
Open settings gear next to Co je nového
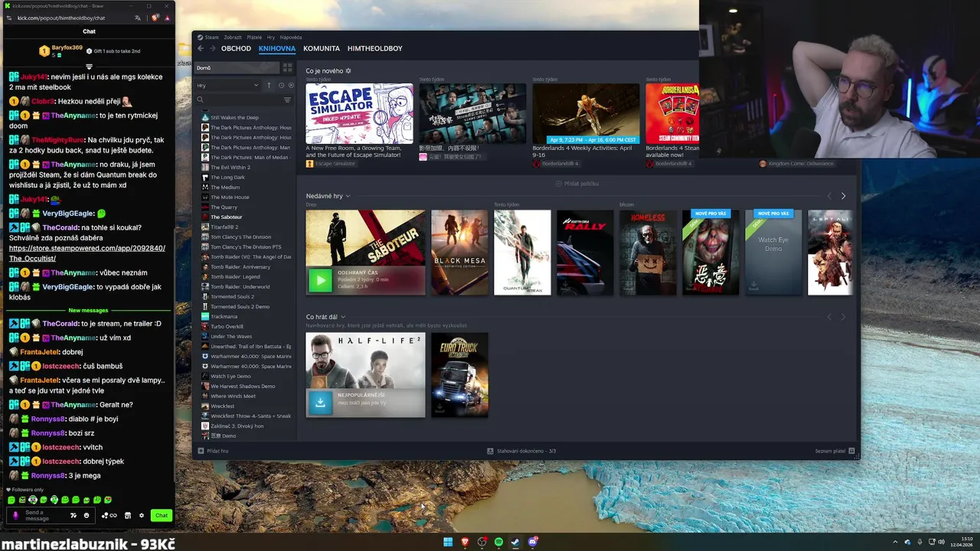coord(348,70)
